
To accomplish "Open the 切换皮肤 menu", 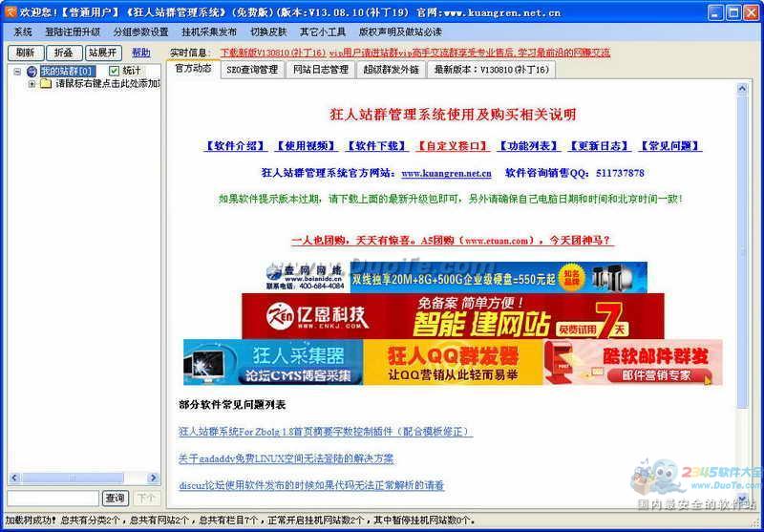I will [x=268, y=32].
